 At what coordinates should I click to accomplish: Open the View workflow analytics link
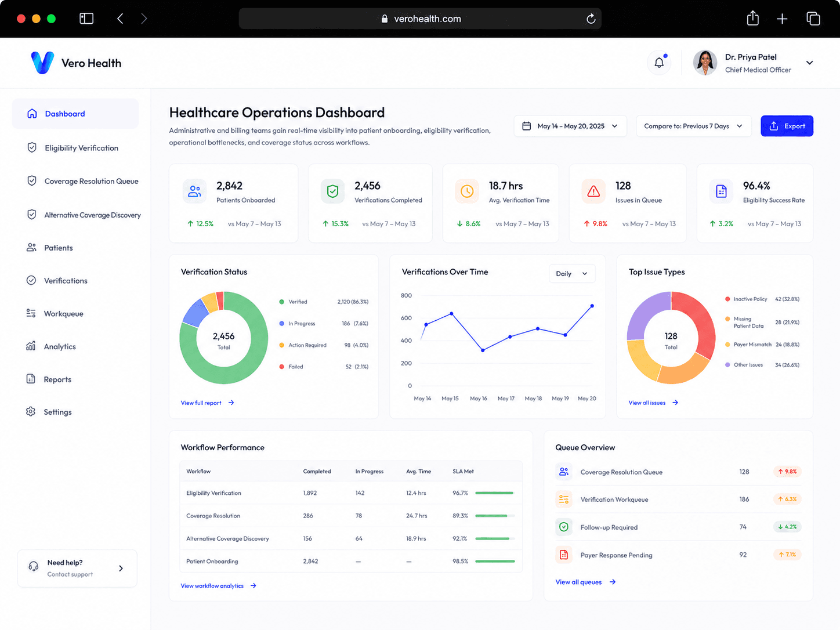click(218, 586)
